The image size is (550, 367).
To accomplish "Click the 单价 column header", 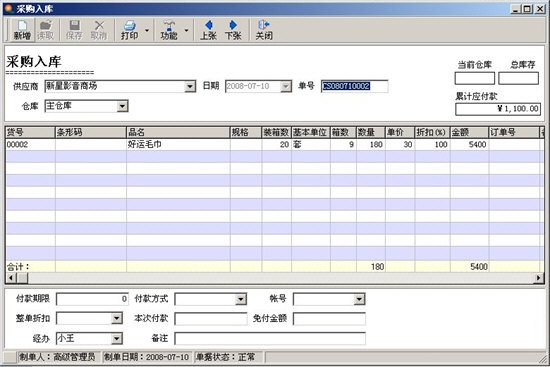I will pyautogui.click(x=400, y=132).
